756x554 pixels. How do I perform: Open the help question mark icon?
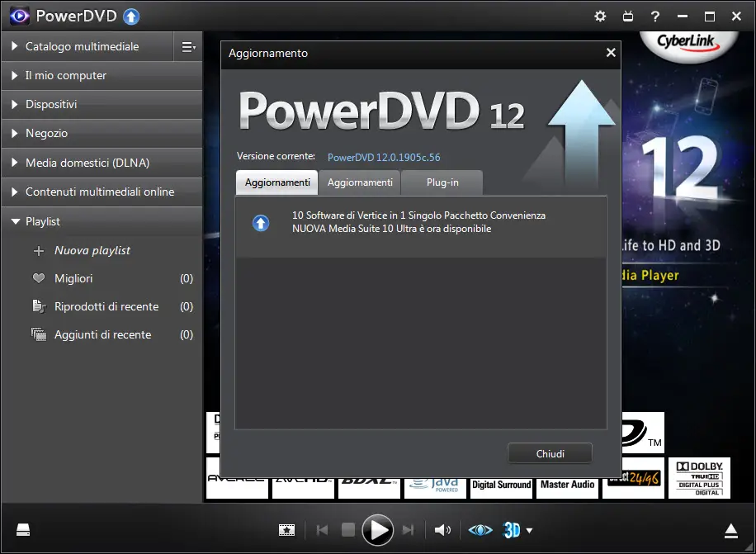tap(654, 17)
